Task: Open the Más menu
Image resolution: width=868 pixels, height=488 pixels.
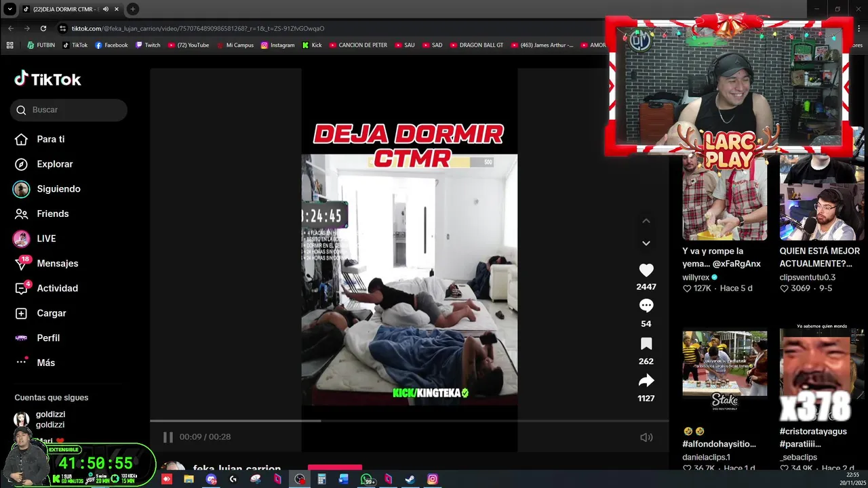Action: (x=35, y=363)
